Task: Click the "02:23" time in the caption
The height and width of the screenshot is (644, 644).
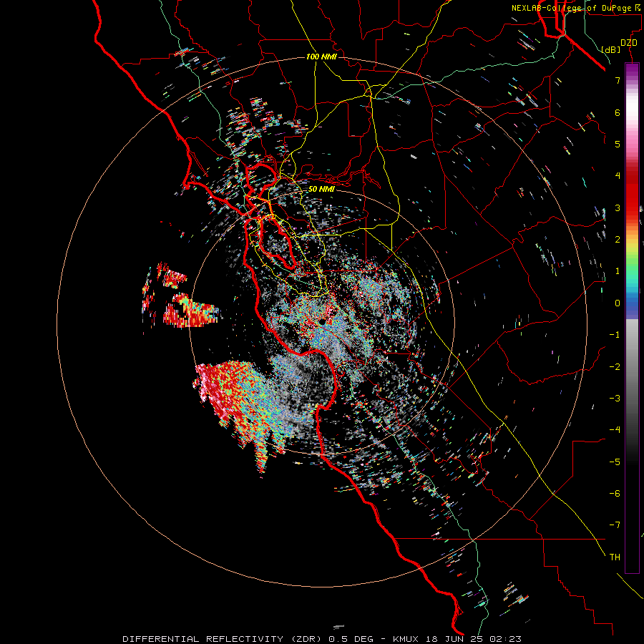Action: [x=506, y=639]
